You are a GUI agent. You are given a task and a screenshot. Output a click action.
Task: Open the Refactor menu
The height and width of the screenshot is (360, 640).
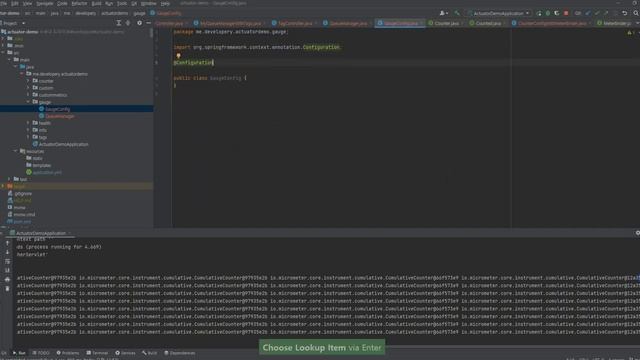(x=79, y=3)
